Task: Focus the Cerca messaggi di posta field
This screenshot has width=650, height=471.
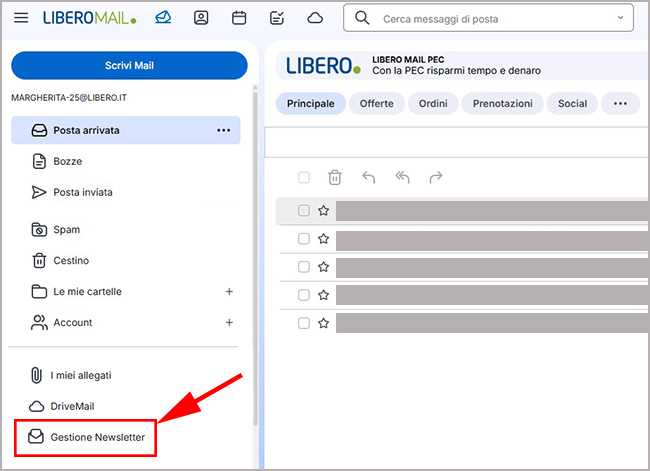Action: pyautogui.click(x=488, y=18)
